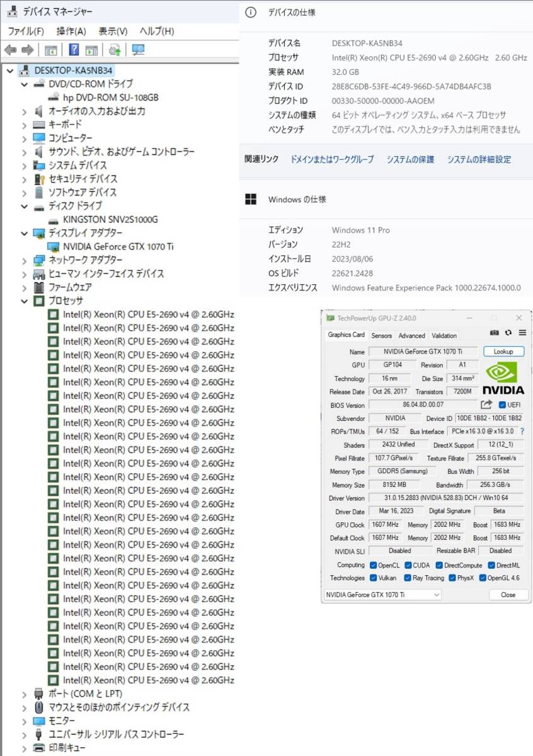Collapse the ディスプレイ アダプター node
Image resolution: width=533 pixels, height=756 pixels.
(x=25, y=233)
